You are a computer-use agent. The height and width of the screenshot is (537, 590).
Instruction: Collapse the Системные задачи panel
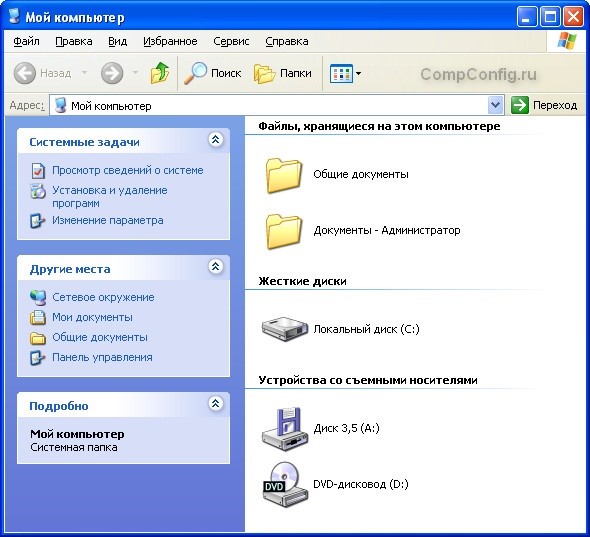215,140
